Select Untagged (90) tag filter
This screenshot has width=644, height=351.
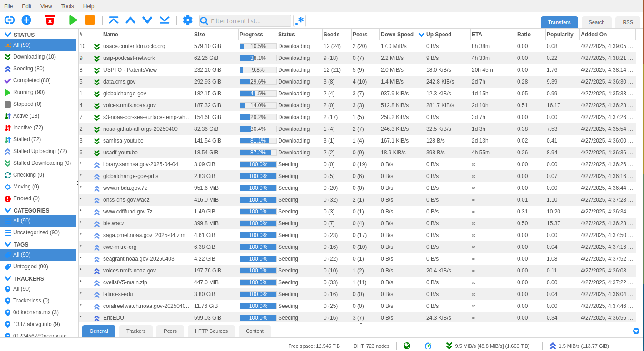point(38,267)
